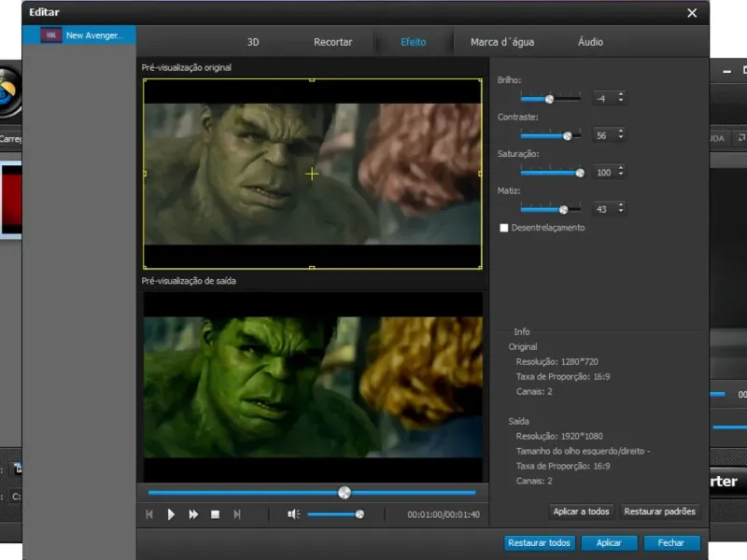
Task: Click the skip to next icon
Action: tap(237, 514)
